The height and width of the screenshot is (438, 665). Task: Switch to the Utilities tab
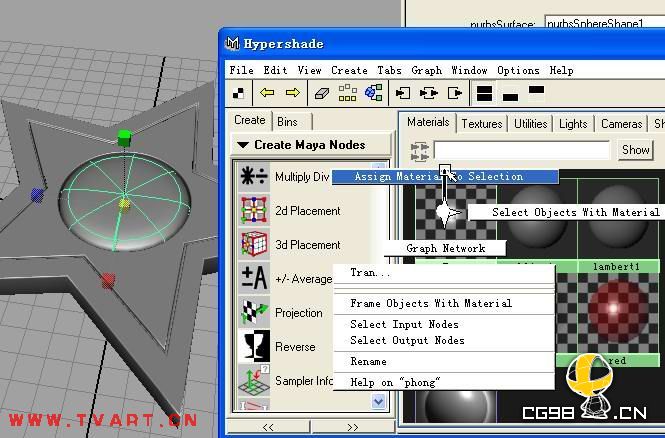point(531,124)
